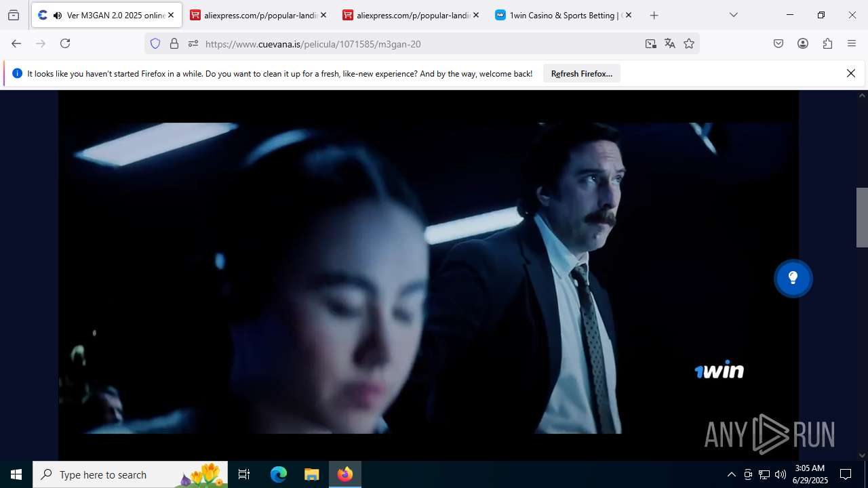Open network settings tray icon
868x488 pixels.
pyautogui.click(x=764, y=474)
